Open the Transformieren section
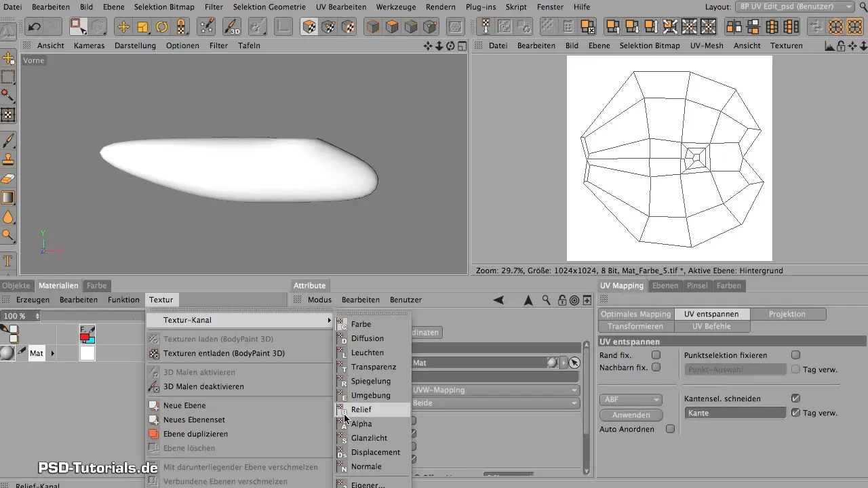868x488 pixels. [x=635, y=326]
